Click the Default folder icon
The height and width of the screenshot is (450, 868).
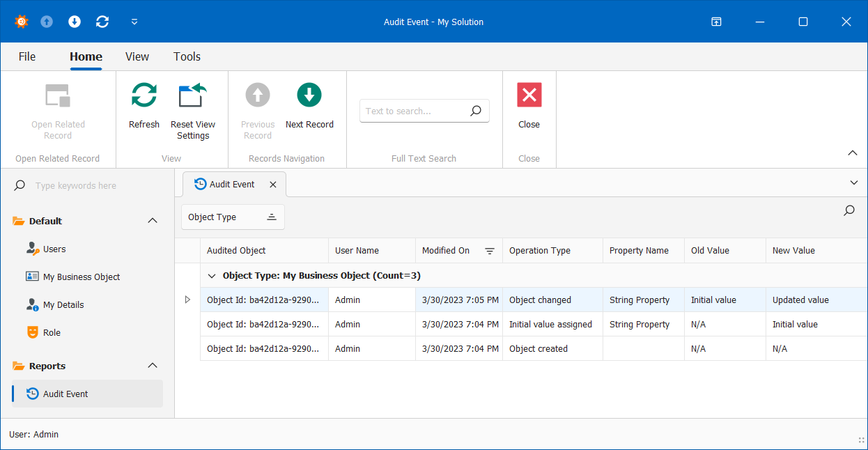(x=18, y=221)
